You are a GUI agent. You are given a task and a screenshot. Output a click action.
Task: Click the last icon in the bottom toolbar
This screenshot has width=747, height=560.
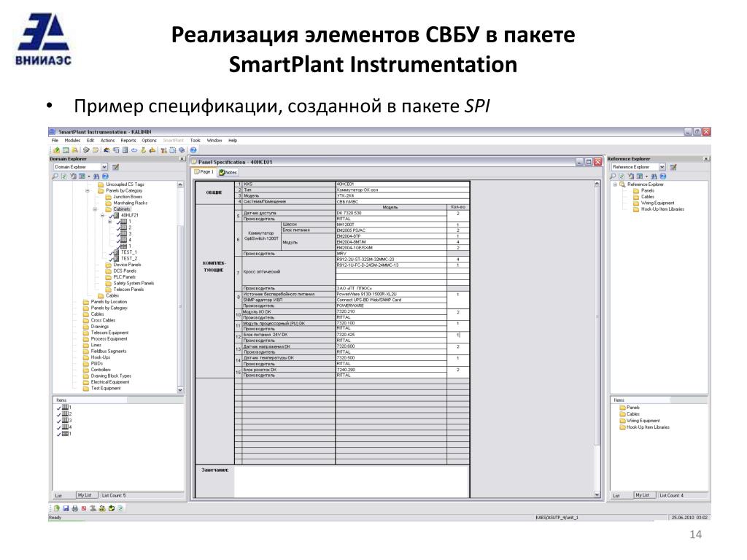(120, 508)
